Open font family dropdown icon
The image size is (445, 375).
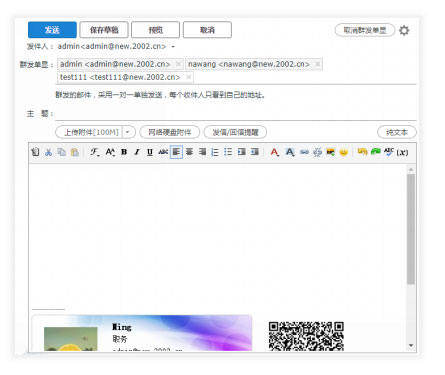click(95, 152)
